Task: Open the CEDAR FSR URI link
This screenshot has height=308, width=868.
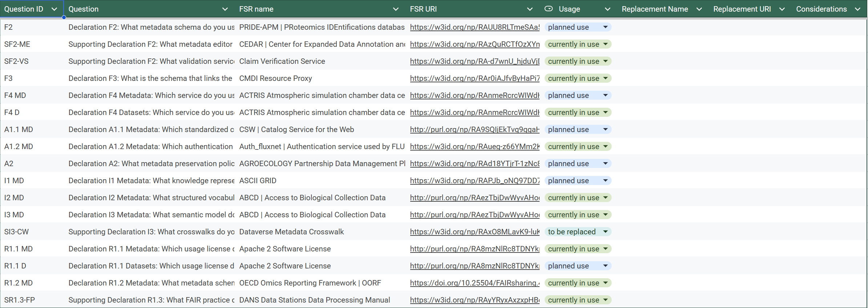Action: tap(475, 44)
